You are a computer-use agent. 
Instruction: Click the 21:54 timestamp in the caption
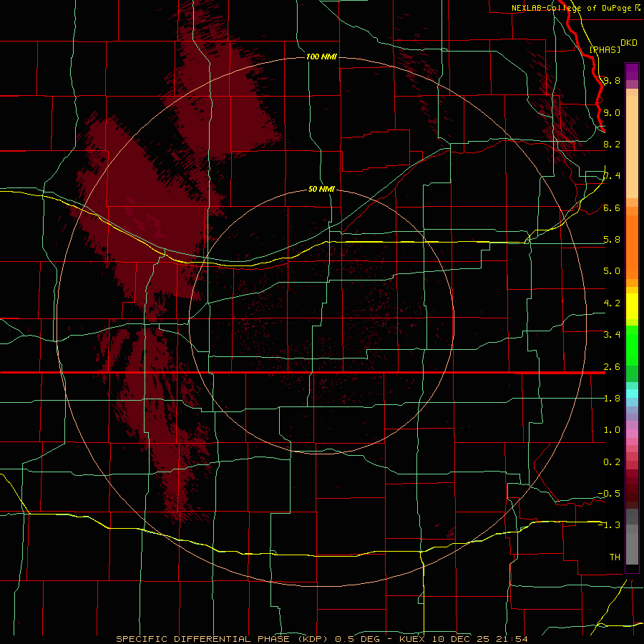coord(511,639)
